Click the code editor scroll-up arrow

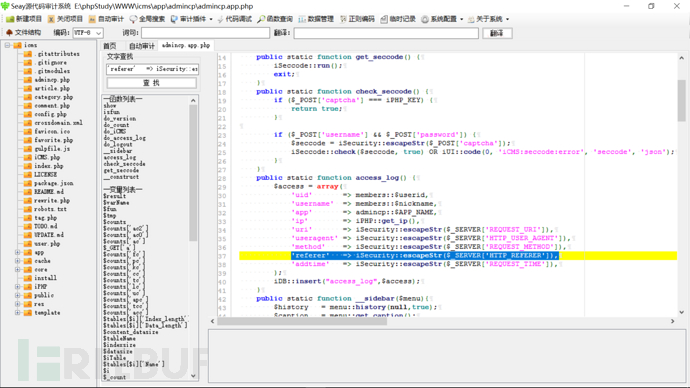[x=681, y=58]
